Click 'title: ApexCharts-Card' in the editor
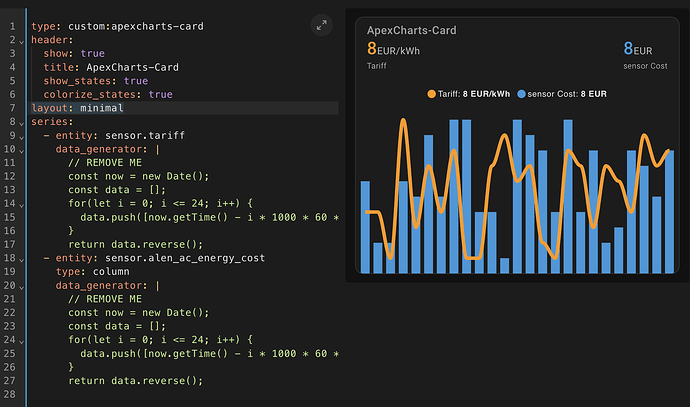 (x=111, y=67)
